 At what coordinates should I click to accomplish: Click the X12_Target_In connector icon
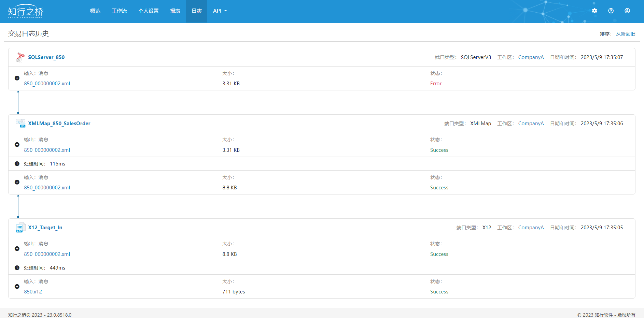(20, 228)
